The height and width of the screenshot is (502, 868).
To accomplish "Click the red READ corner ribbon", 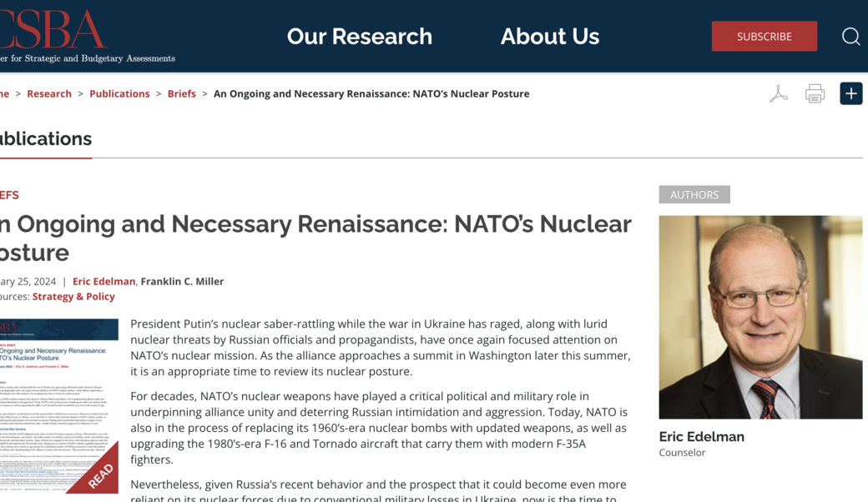I will tap(100, 475).
